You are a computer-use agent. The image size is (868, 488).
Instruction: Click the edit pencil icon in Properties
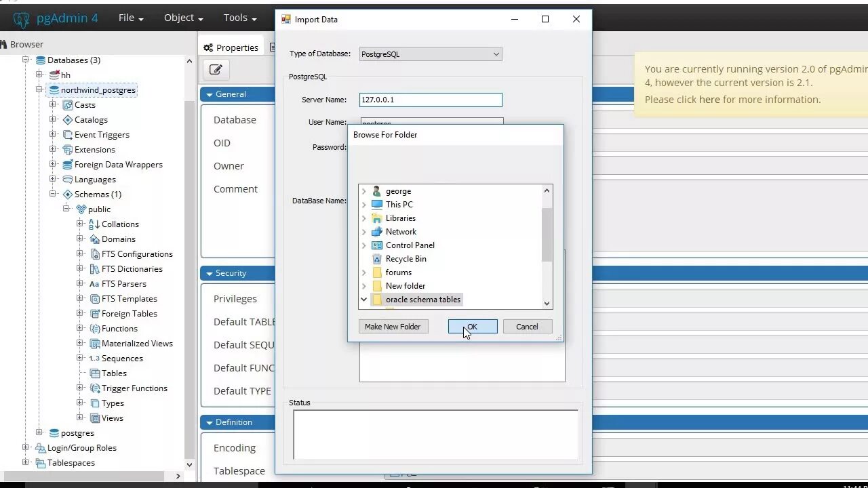[216, 69]
